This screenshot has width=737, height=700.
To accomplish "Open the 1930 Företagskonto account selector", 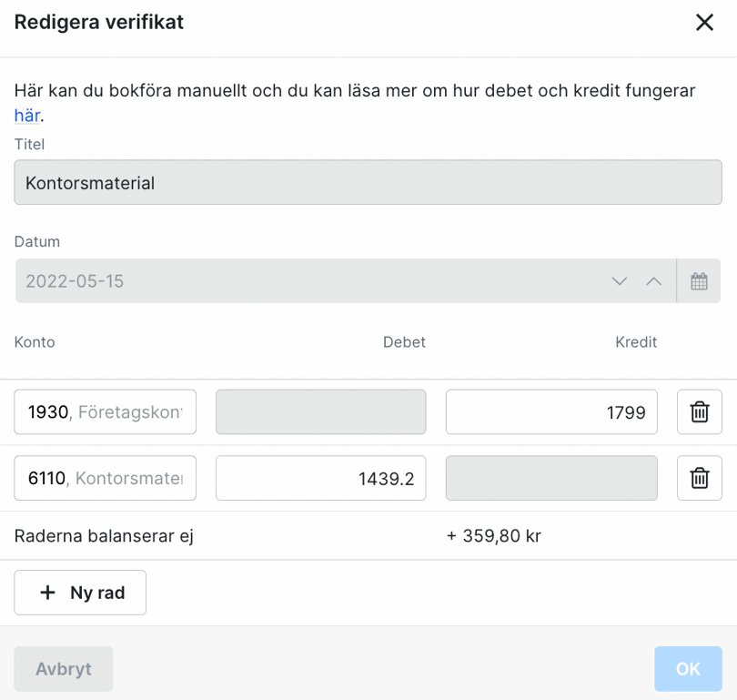I will pyautogui.click(x=106, y=412).
